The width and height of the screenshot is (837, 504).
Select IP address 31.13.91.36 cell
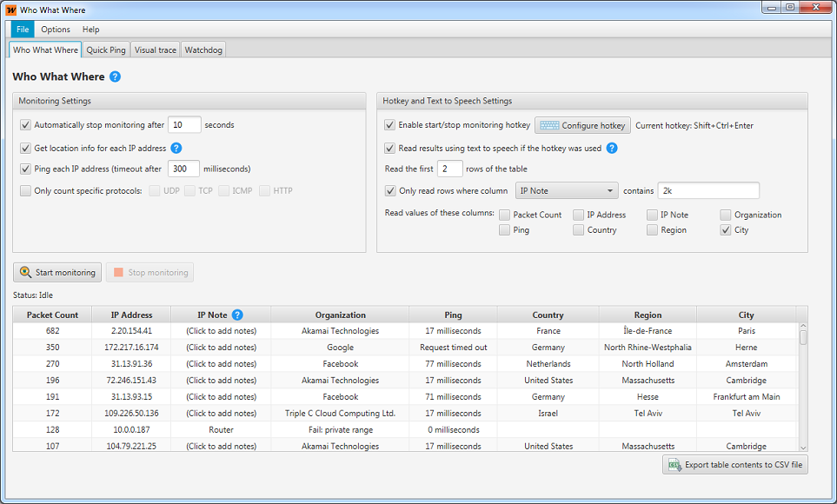pos(131,364)
